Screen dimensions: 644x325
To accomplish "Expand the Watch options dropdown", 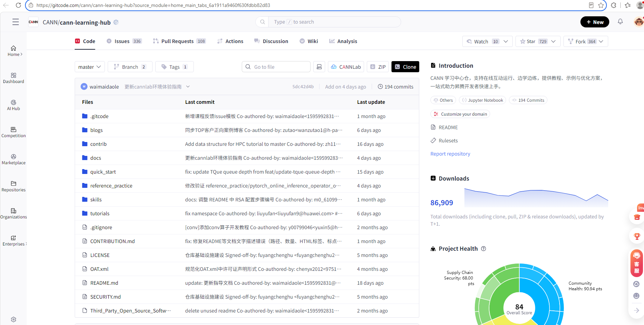I will coord(506,41).
